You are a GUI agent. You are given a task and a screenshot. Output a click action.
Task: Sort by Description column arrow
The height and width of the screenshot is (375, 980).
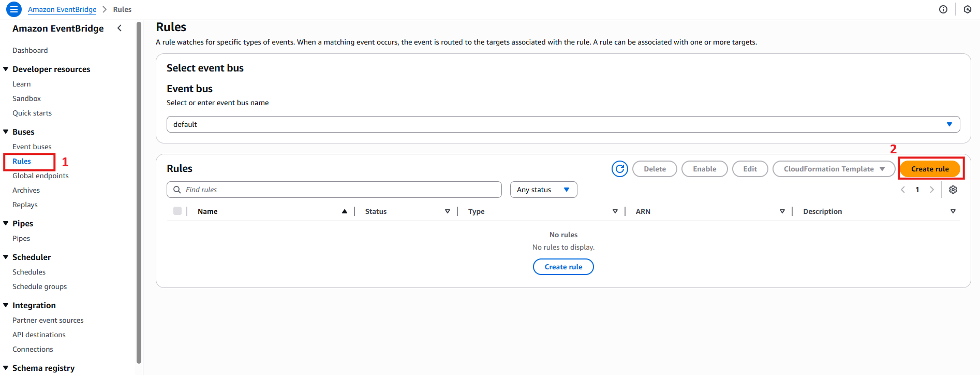point(953,211)
